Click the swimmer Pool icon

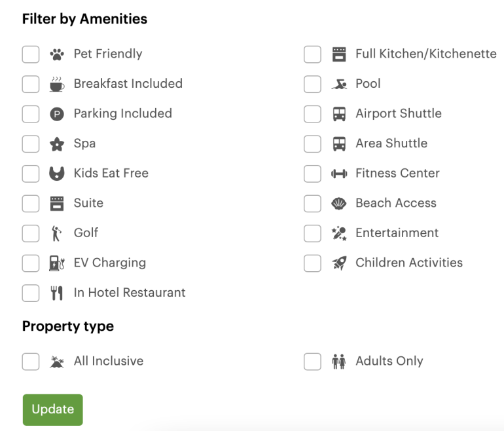[338, 84]
